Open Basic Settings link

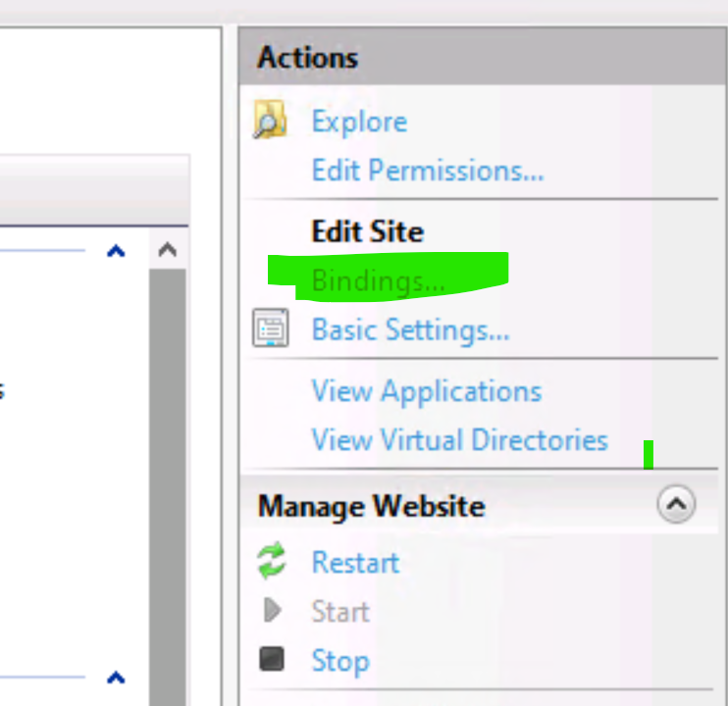tap(410, 330)
